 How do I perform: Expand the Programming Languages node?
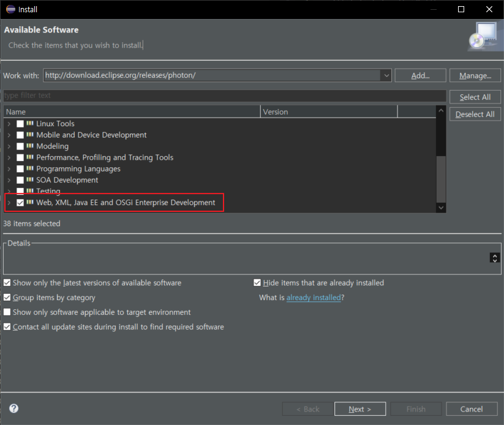tap(9, 169)
